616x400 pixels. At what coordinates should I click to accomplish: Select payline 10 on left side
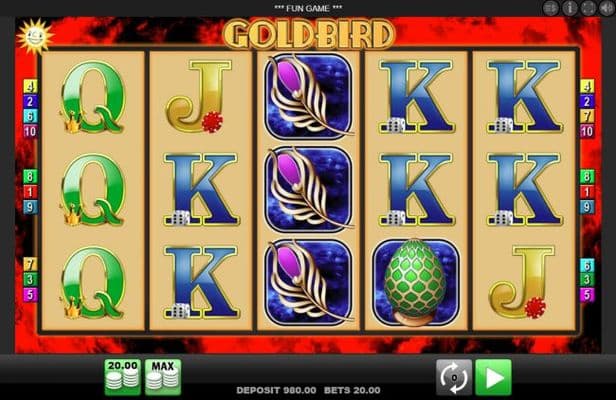coord(30,131)
